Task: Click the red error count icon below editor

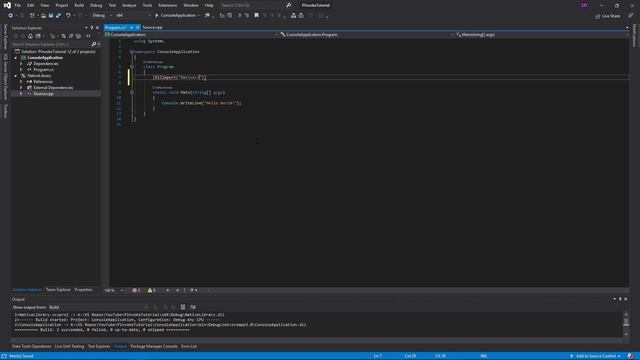Action: point(136,290)
